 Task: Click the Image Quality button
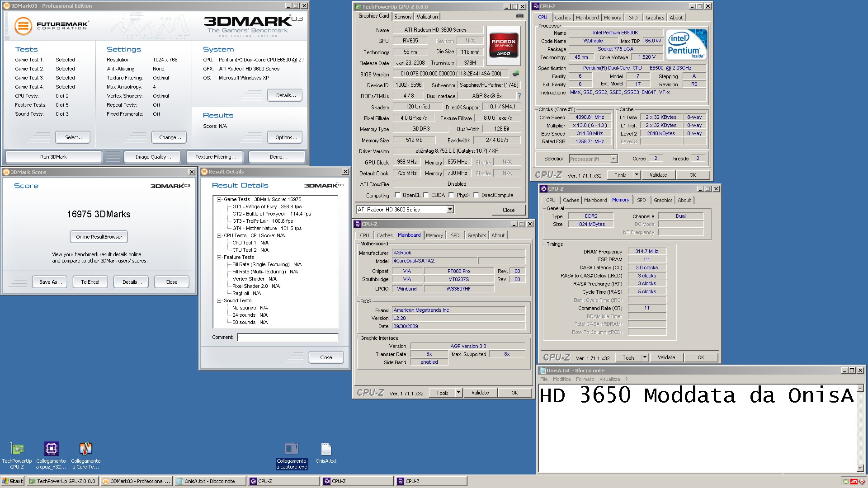tap(153, 157)
